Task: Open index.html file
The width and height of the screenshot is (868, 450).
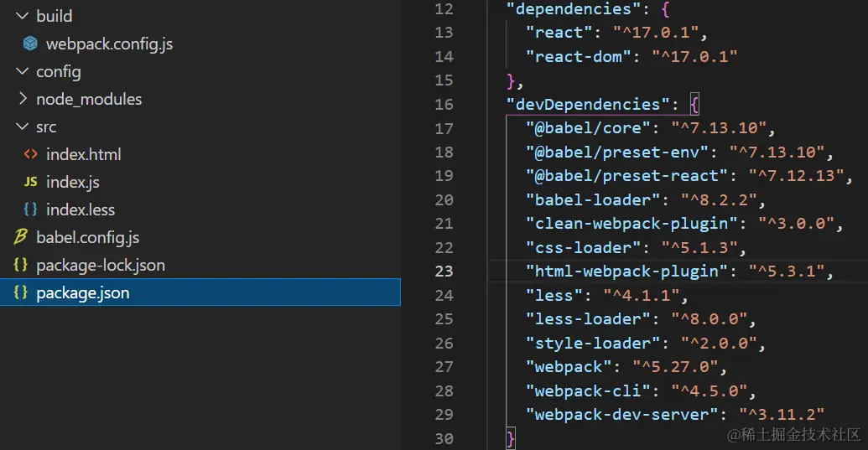Action: coord(84,154)
